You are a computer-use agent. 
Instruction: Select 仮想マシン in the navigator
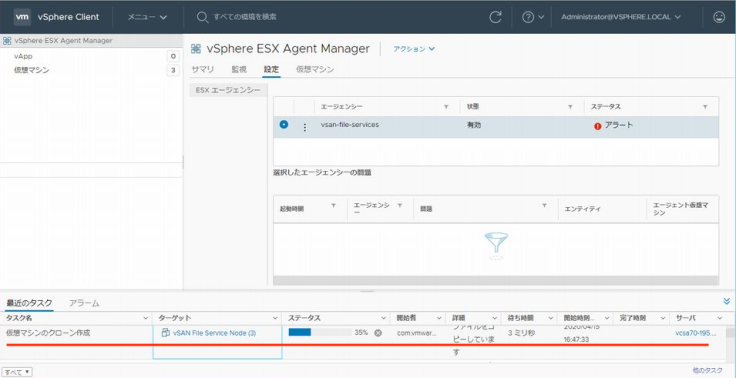coord(31,70)
